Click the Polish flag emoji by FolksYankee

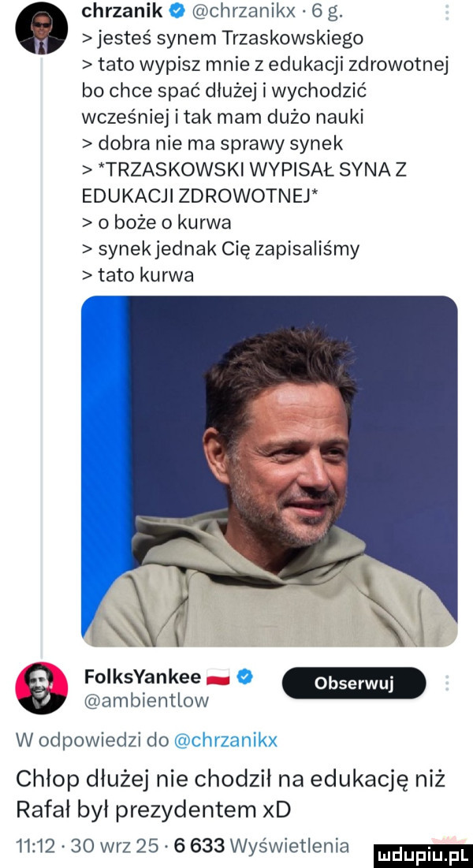point(213,674)
